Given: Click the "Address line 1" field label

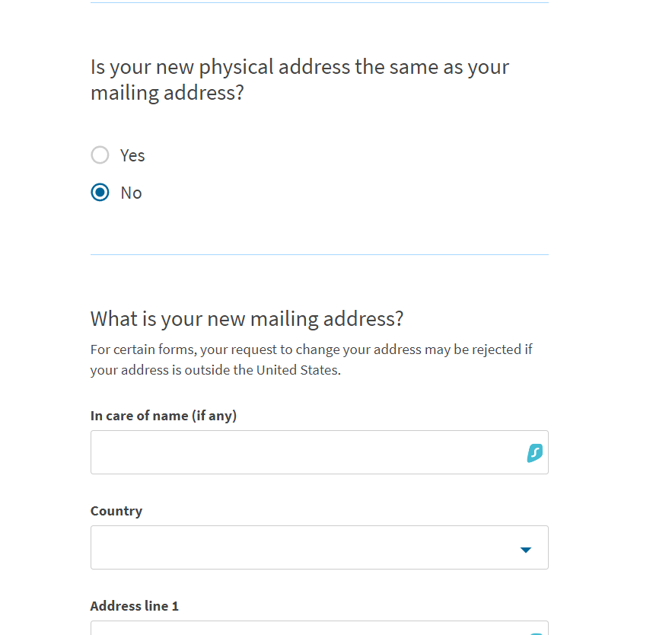Looking at the screenshot, I should click(134, 606).
